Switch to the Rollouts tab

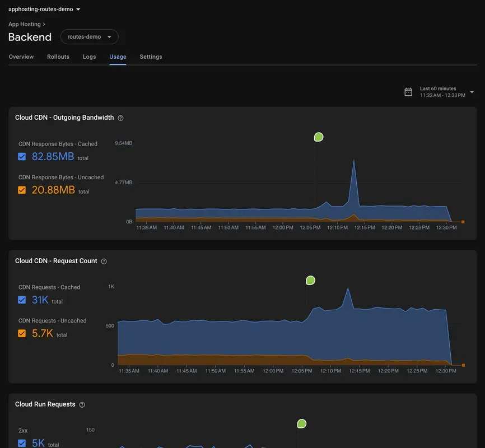pyautogui.click(x=58, y=57)
